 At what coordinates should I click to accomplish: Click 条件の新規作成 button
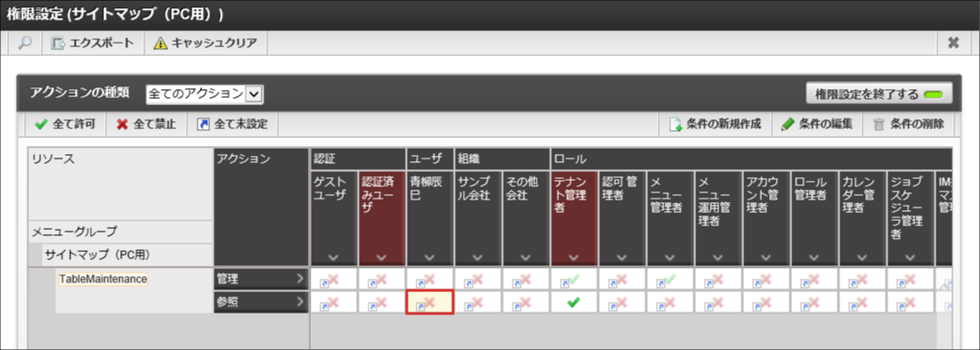[715, 124]
